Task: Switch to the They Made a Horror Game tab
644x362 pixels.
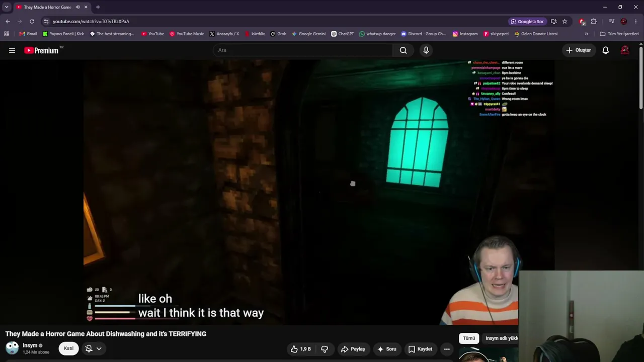Action: point(48,7)
